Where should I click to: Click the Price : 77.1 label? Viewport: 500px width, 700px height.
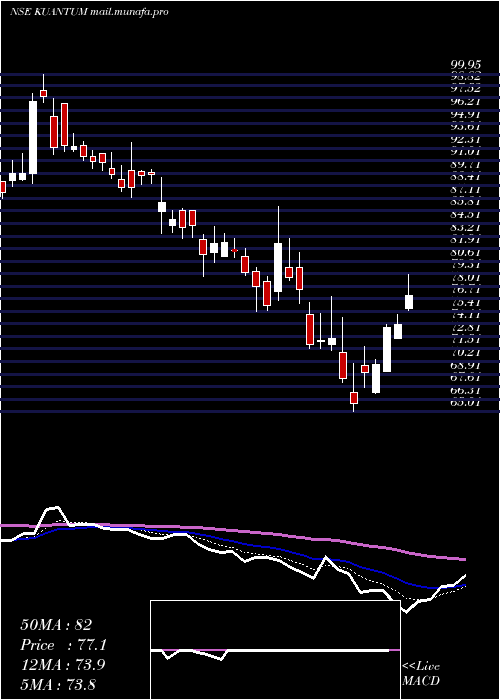pyautogui.click(x=63, y=645)
